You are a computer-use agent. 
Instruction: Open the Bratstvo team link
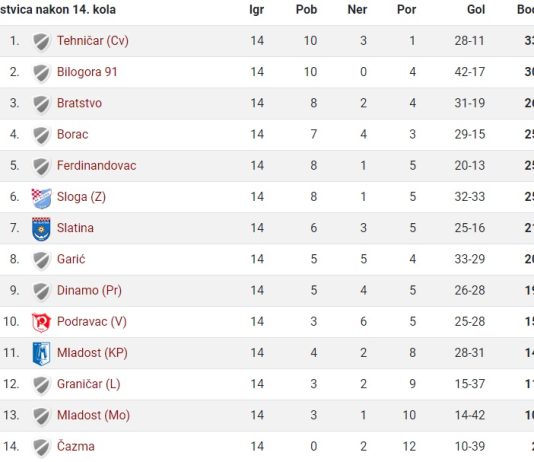[79, 103]
